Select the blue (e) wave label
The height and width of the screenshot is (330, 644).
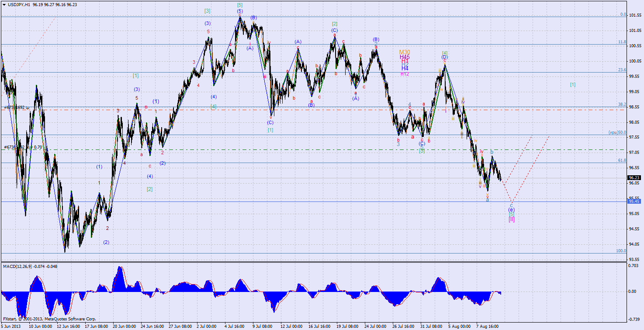point(512,210)
